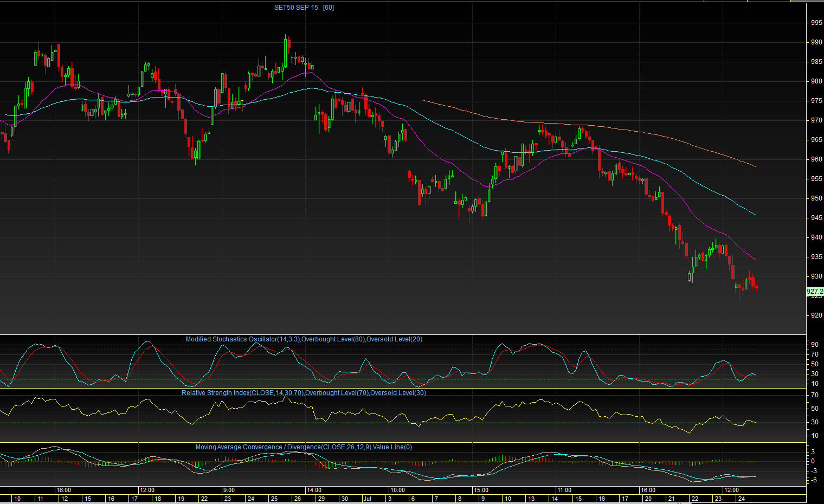Select the Relative Strength Index indicator label
The width and height of the screenshot is (824, 504).
coord(304,393)
